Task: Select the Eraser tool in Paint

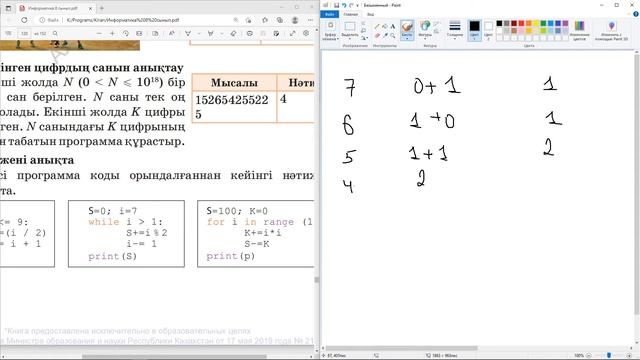Action: (x=377, y=36)
